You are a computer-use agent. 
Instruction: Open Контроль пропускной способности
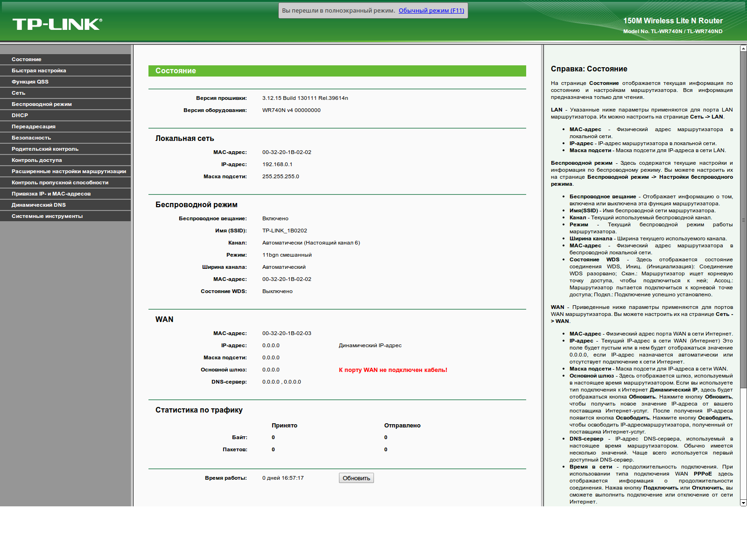[60, 182]
